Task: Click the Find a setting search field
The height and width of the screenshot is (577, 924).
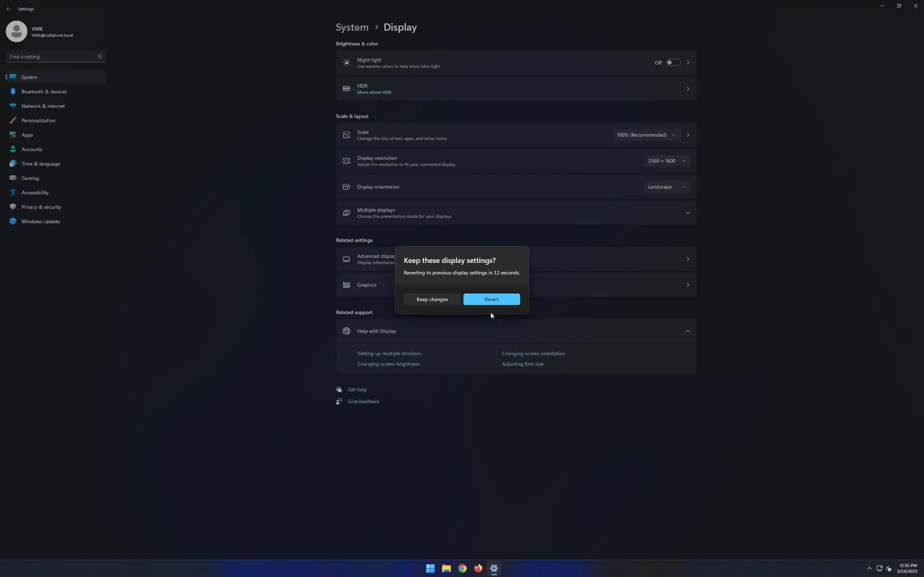Action: click(x=52, y=57)
